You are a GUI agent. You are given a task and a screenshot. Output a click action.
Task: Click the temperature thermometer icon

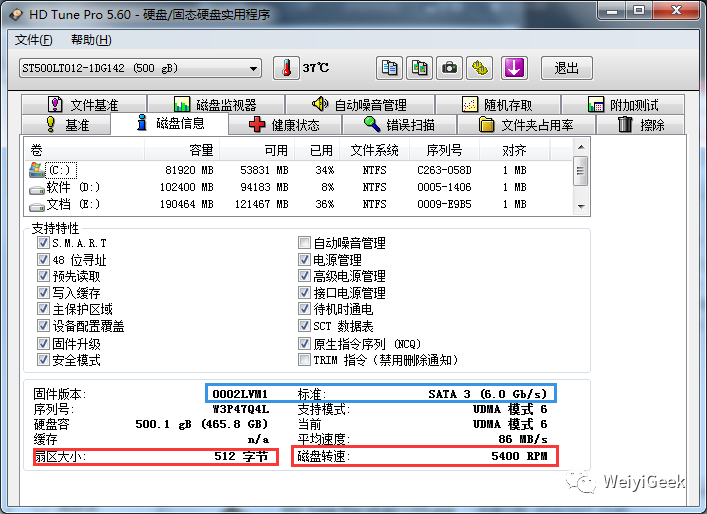(286, 68)
